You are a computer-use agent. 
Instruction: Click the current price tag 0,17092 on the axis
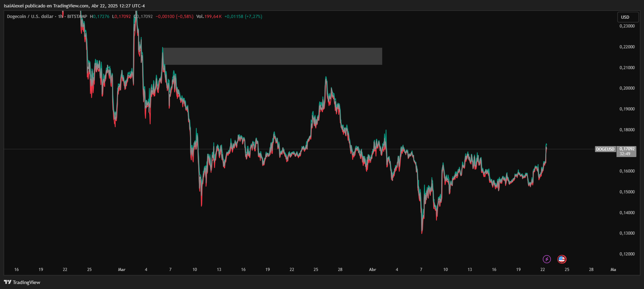click(627, 149)
